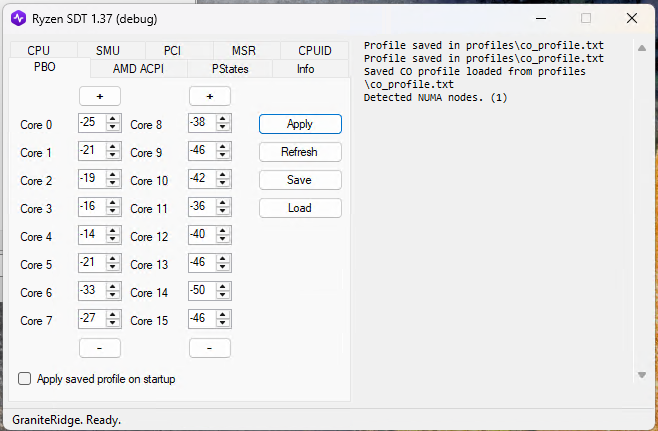Increment Core 8 spinner up arrow
Screen dimensions: 658x431
click(x=223, y=119)
